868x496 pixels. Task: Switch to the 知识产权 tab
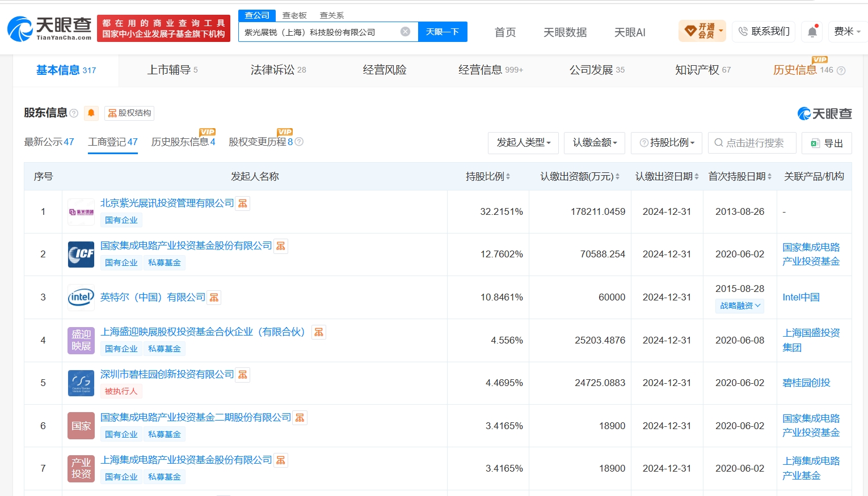[x=703, y=70]
